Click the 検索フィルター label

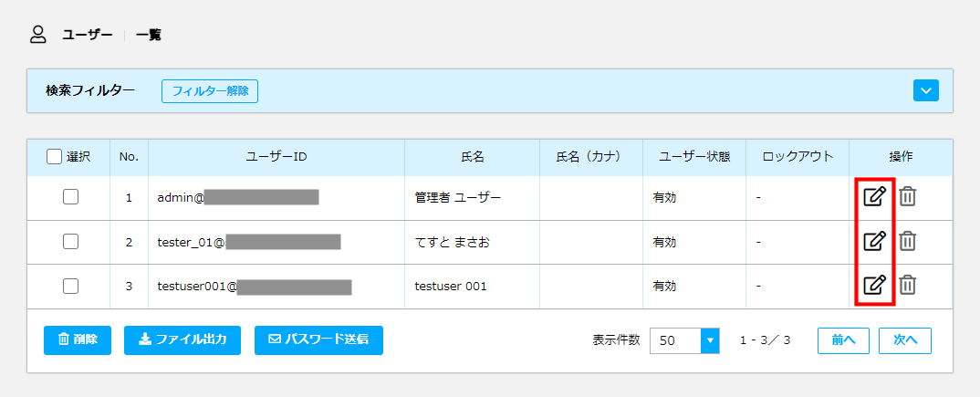coord(90,90)
